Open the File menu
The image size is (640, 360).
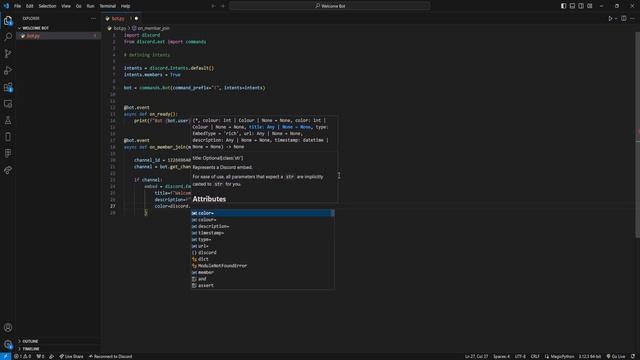18,6
